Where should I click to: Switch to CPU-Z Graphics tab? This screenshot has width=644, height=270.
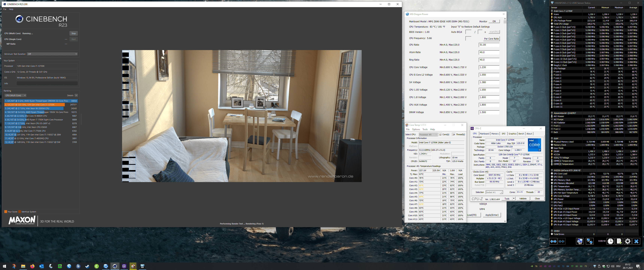pos(512,134)
